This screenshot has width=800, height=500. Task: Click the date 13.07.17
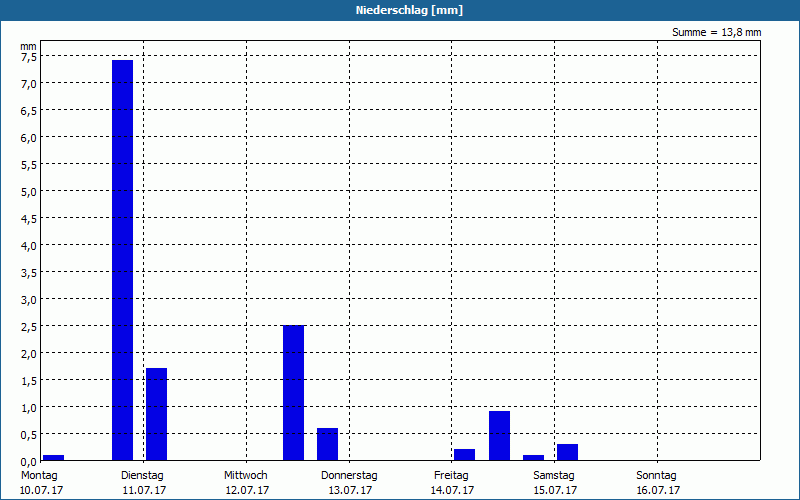(x=350, y=491)
